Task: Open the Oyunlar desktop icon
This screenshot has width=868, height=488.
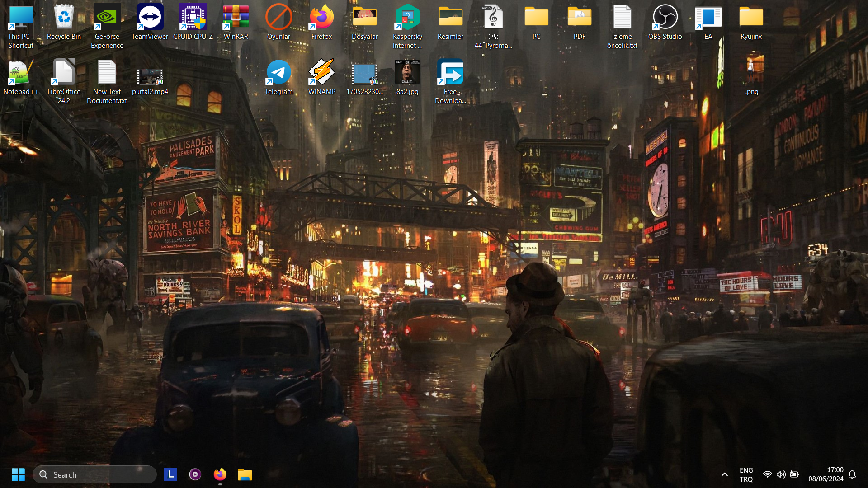Action: pos(278,23)
